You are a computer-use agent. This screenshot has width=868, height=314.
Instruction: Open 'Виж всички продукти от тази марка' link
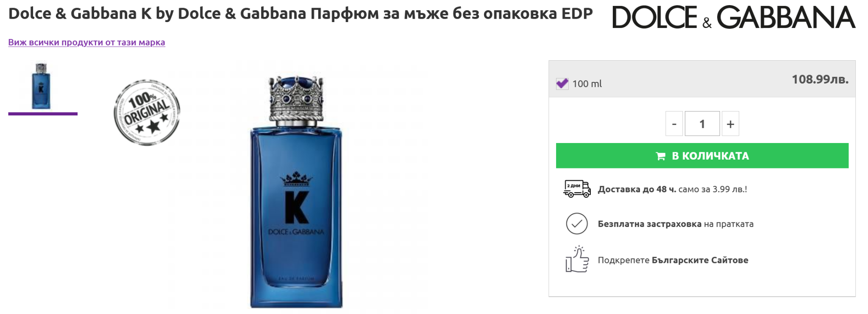click(x=87, y=42)
